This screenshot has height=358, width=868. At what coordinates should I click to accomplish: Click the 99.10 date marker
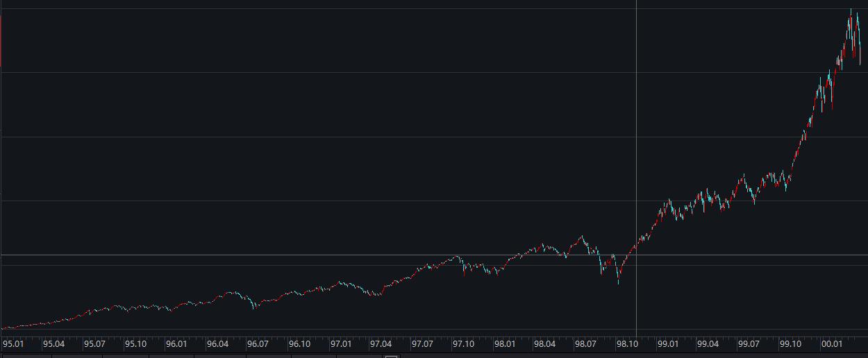[790, 343]
